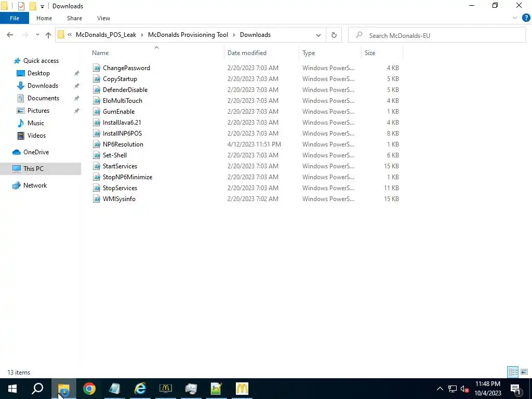
Task: Open the Windows Start menu
Action: 12,389
